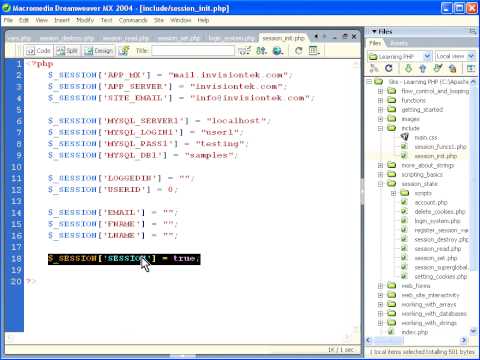Click the Files panel Refresh icon
Screen dimensions: 480x360
click(x=389, y=68)
